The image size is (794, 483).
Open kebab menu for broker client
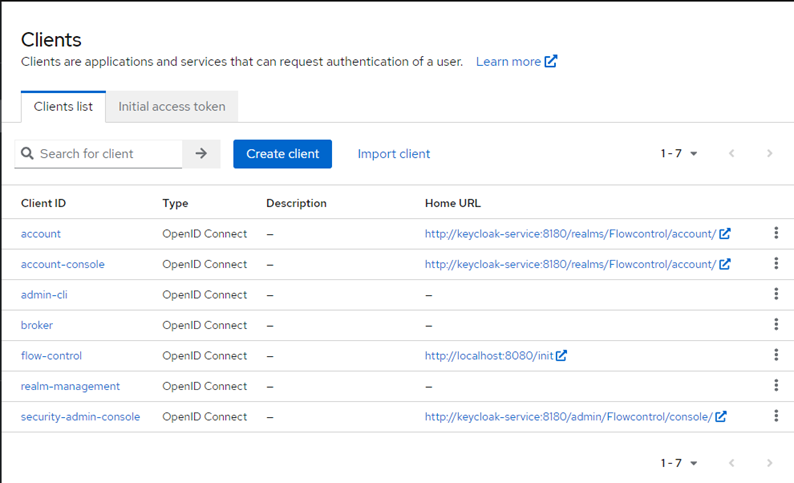[776, 325]
